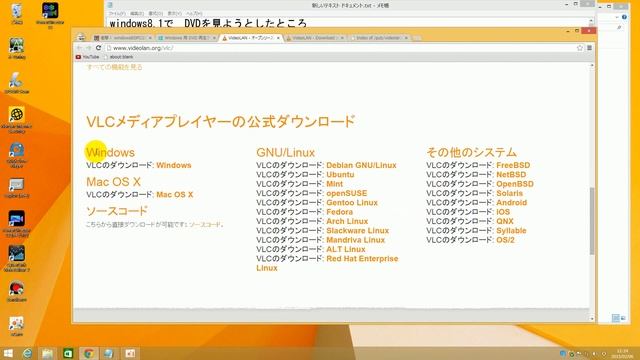Open the QNX download link
This screenshot has height=360, width=640.
(x=505, y=221)
